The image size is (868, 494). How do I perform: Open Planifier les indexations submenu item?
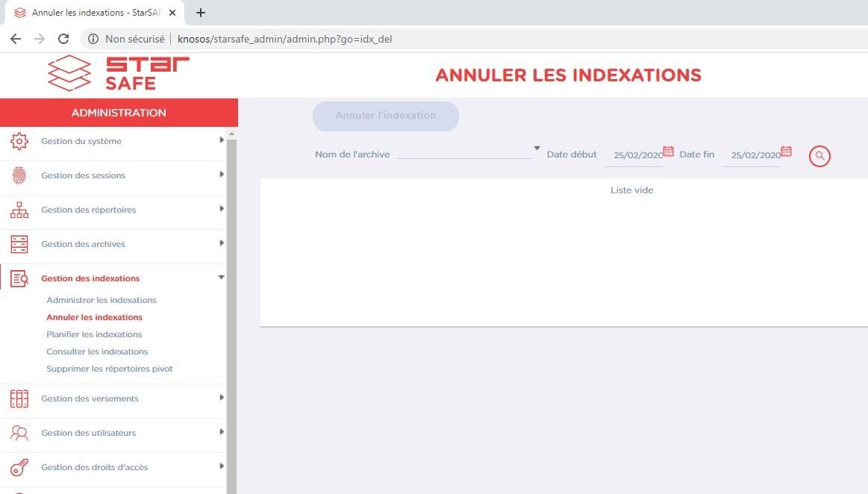tap(94, 334)
